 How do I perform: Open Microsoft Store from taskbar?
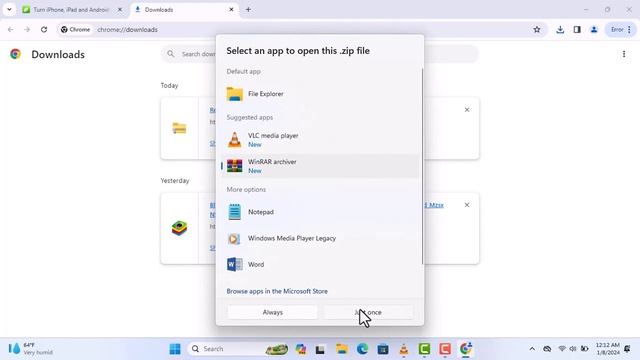(383, 349)
